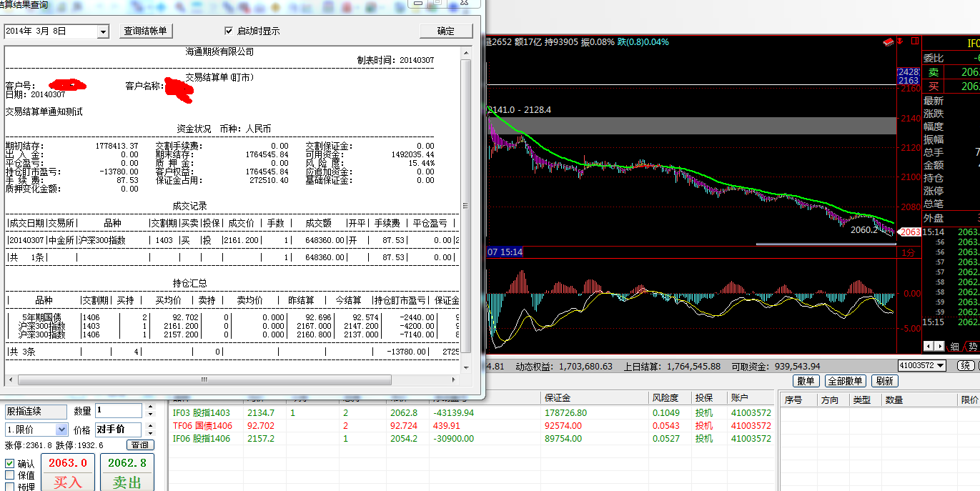Expand the 限价 order type dropdown
Viewport: 980px width, 491px height.
coord(61,430)
